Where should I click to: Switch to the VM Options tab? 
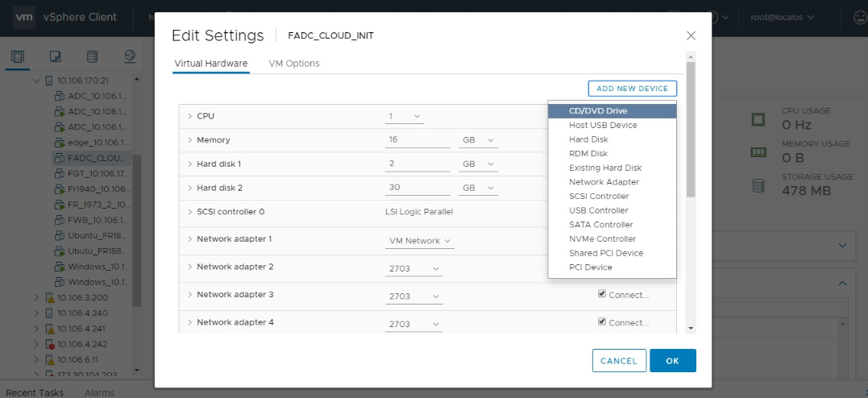tap(294, 64)
